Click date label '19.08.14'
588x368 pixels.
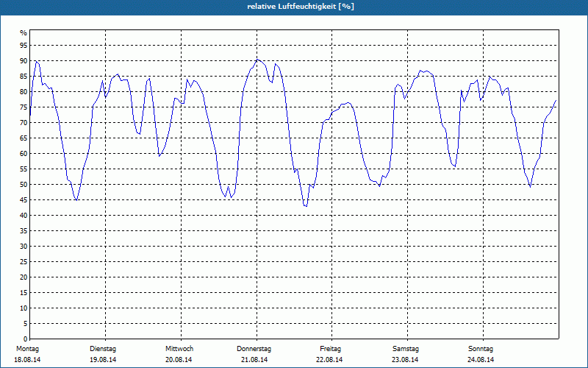point(103,360)
